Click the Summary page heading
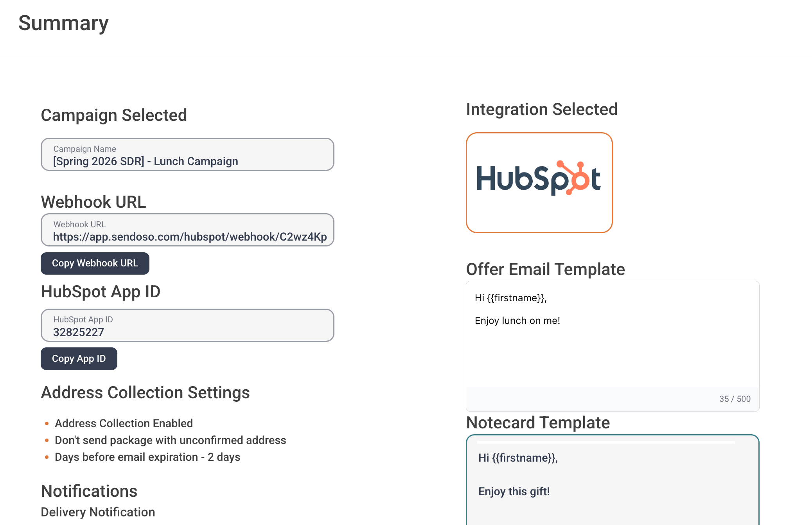 coord(63,23)
